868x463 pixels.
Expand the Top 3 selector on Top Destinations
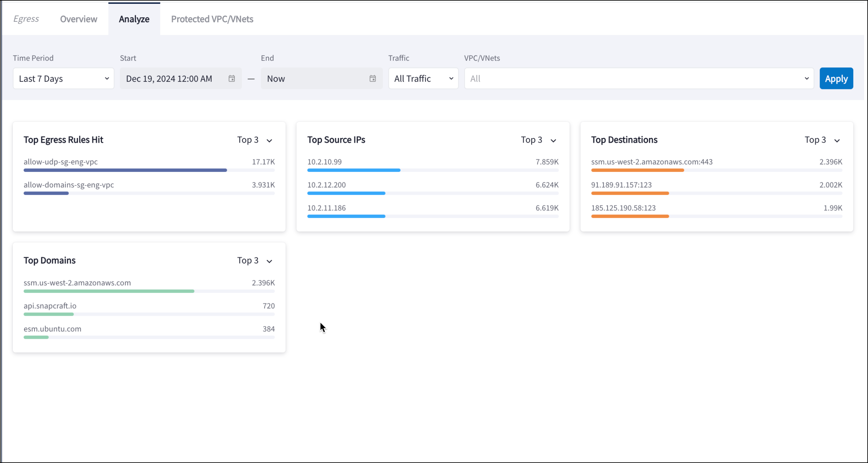[x=823, y=140]
